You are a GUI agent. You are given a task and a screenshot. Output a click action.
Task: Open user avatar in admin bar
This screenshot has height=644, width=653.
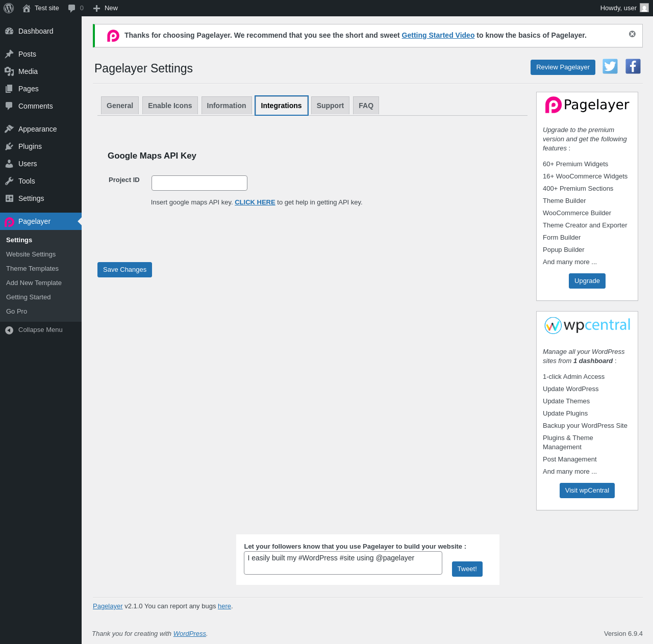pos(644,8)
